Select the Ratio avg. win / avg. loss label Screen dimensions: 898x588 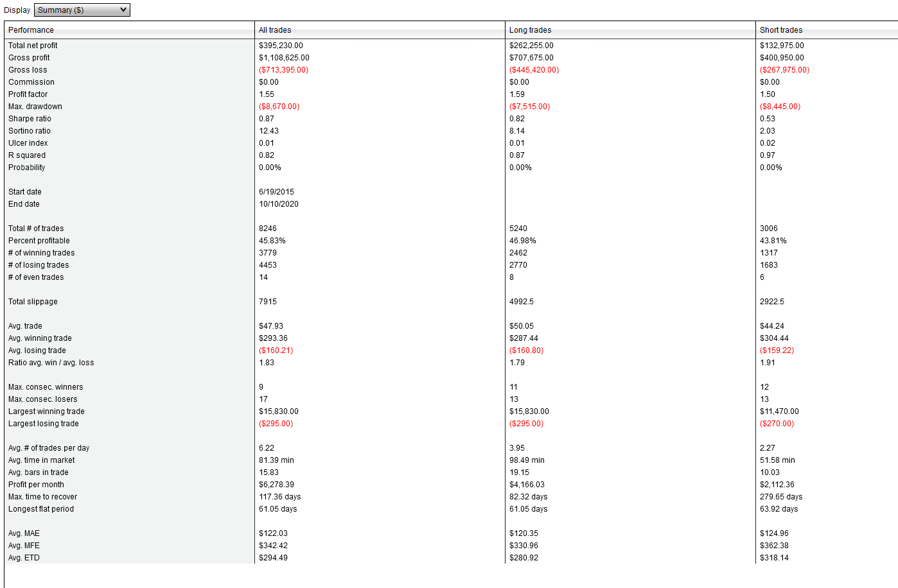coord(51,363)
